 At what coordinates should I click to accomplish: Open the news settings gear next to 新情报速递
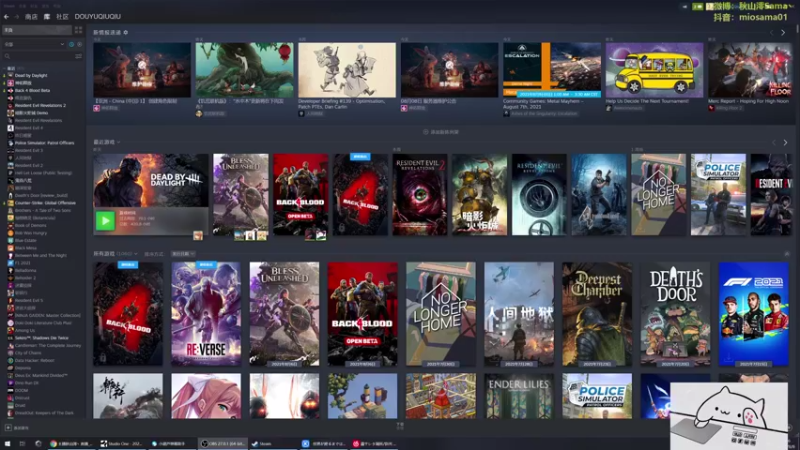126,32
